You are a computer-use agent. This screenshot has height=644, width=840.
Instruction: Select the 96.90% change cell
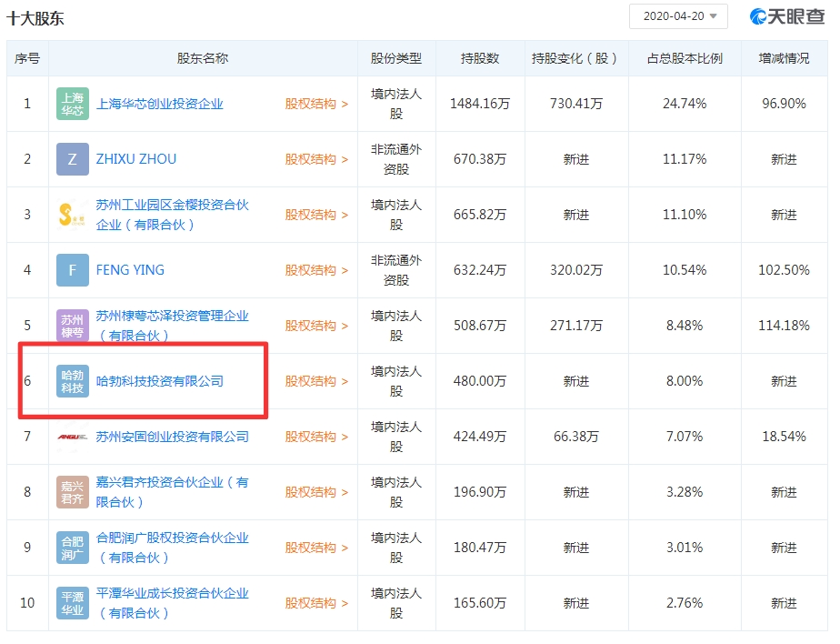[x=785, y=104]
